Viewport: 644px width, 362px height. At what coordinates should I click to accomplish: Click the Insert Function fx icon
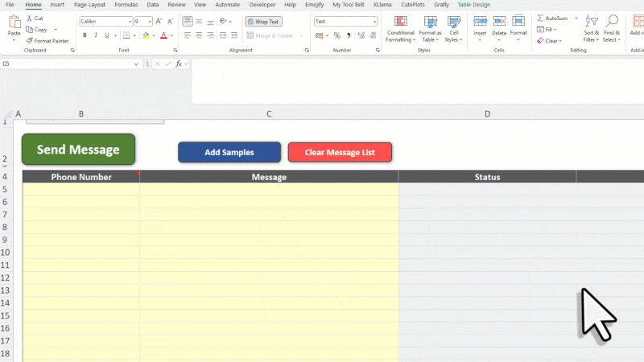(x=179, y=63)
